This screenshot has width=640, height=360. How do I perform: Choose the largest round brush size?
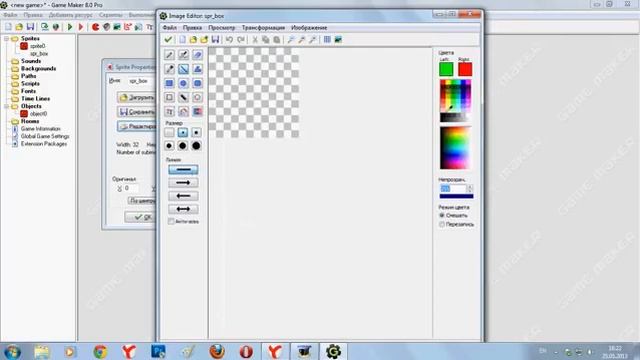pyautogui.click(x=196, y=146)
